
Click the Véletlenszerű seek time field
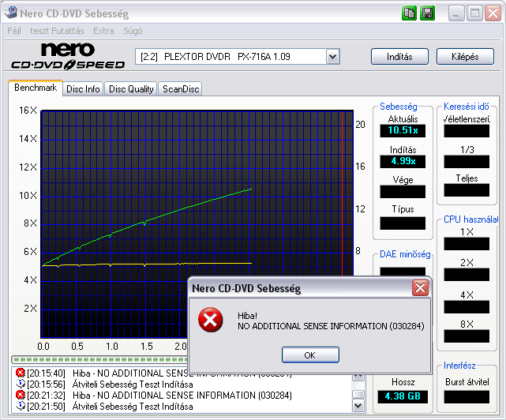point(467,131)
